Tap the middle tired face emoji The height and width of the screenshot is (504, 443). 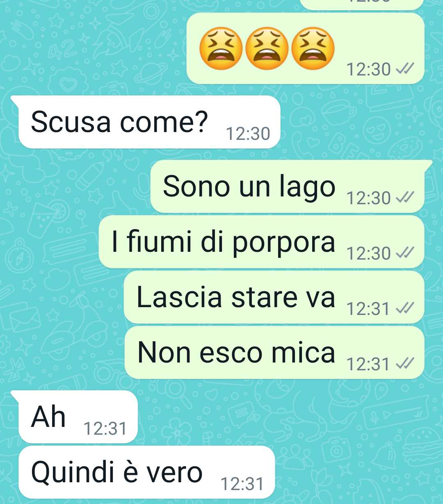pos(267,48)
